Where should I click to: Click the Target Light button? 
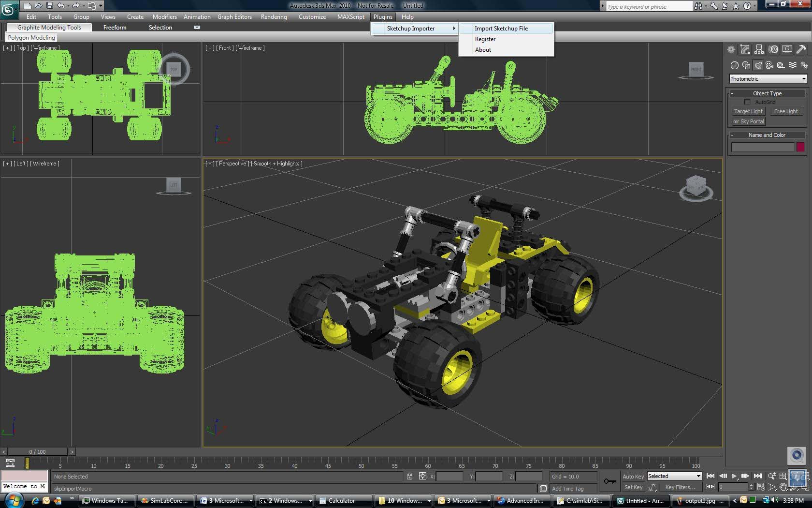tap(748, 111)
